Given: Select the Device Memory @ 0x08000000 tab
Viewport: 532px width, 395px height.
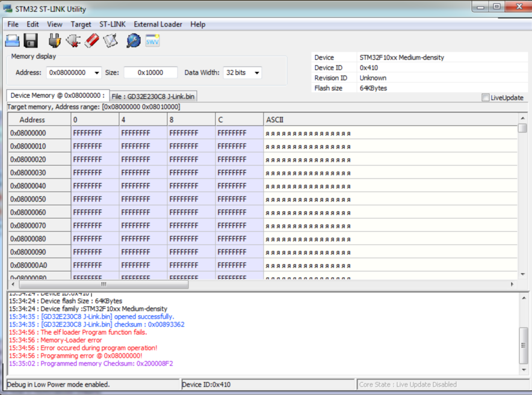Looking at the screenshot, I should coord(57,96).
